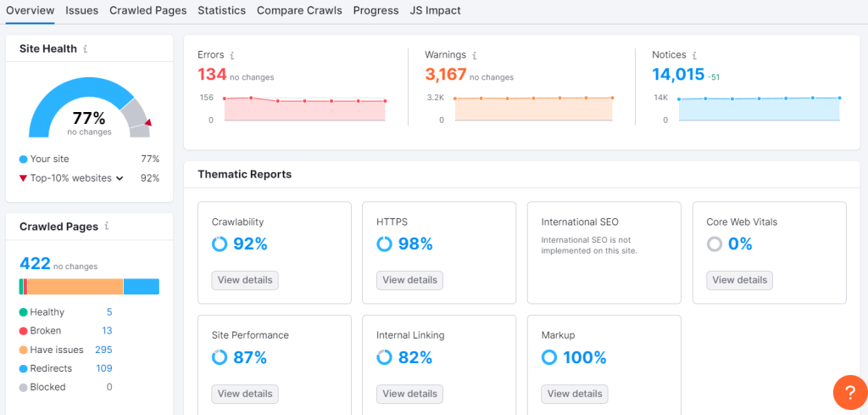Viewport: 868px width, 415px height.
Task: Click the Site Health info icon
Action: pyautogui.click(x=86, y=48)
